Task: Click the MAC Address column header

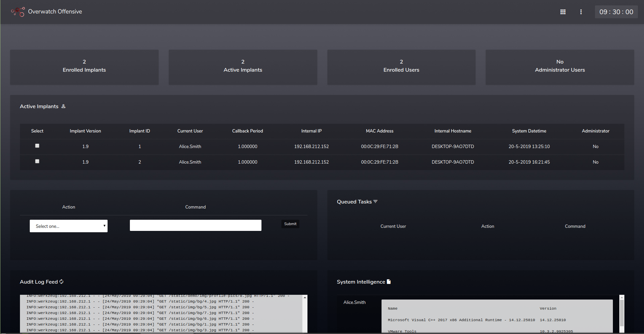Action: click(x=379, y=131)
